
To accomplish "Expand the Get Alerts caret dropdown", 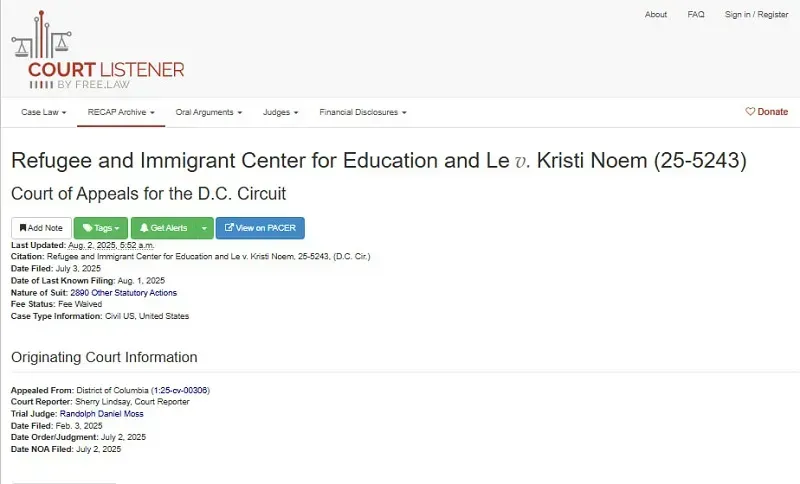I will [205, 228].
